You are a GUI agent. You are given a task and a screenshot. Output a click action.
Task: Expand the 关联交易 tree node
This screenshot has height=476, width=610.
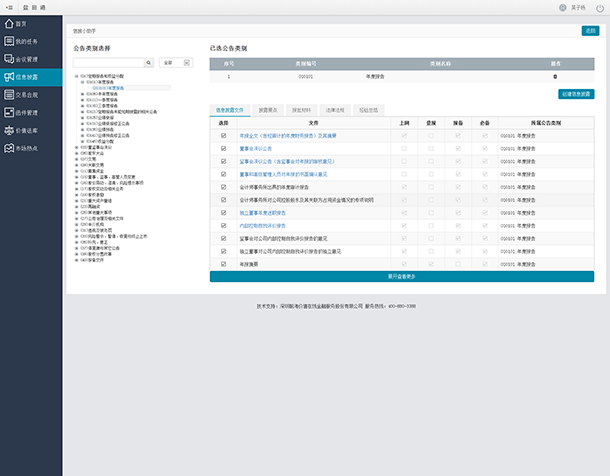pos(77,165)
